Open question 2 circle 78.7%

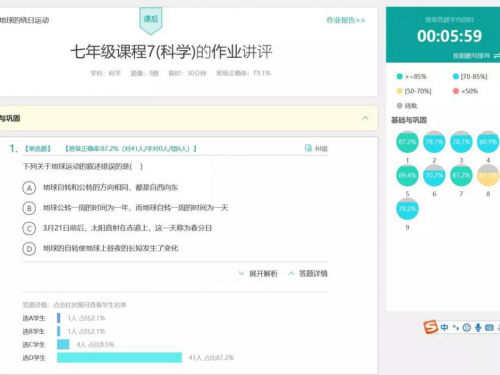(x=434, y=142)
